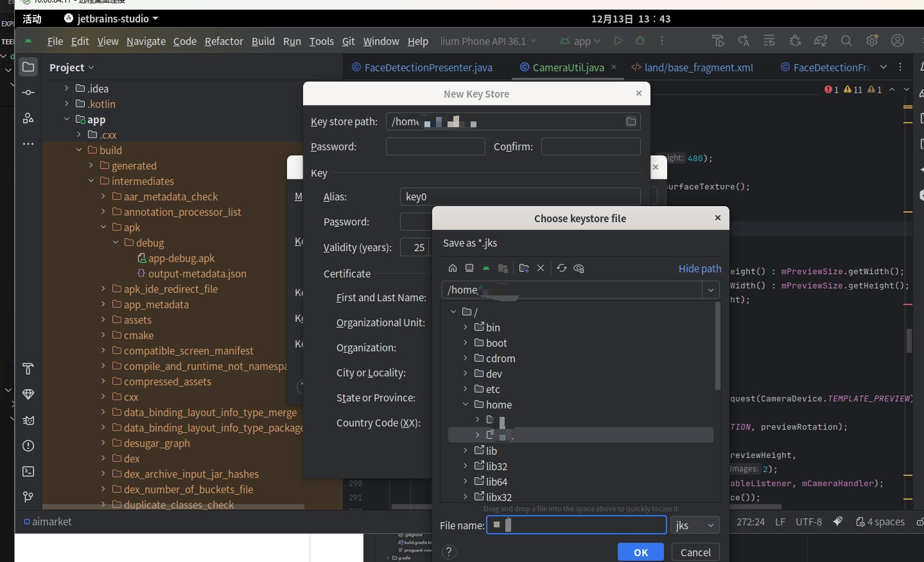
Task: Collapse the home folder in the file tree
Action: [x=464, y=405]
